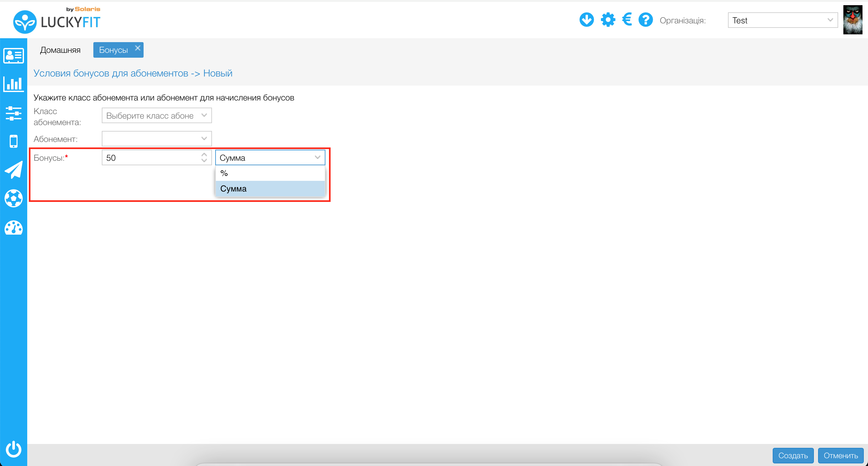Viewport: 868px width, 466px height.
Task: Switch to the Домашняя tab
Action: [x=60, y=50]
